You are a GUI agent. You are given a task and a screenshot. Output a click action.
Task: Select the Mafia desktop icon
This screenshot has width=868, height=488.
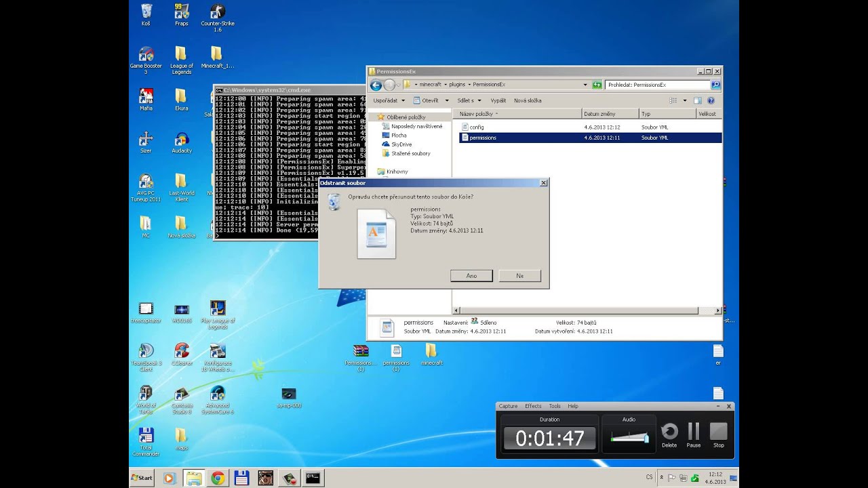tap(146, 100)
